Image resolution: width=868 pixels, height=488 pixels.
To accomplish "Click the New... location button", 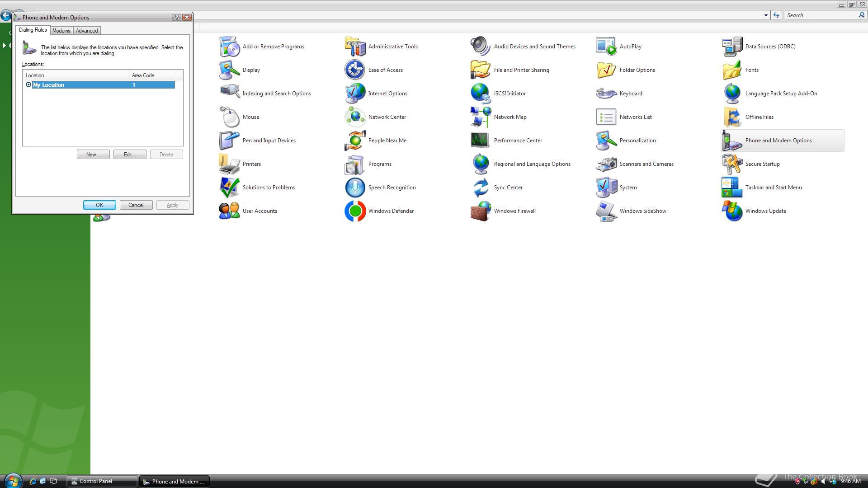I will tap(93, 155).
